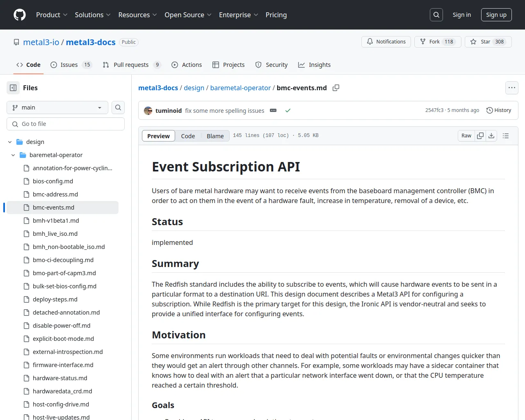The width and height of the screenshot is (525, 420).
Task: Expand the Product menu
Action: pyautogui.click(x=52, y=15)
